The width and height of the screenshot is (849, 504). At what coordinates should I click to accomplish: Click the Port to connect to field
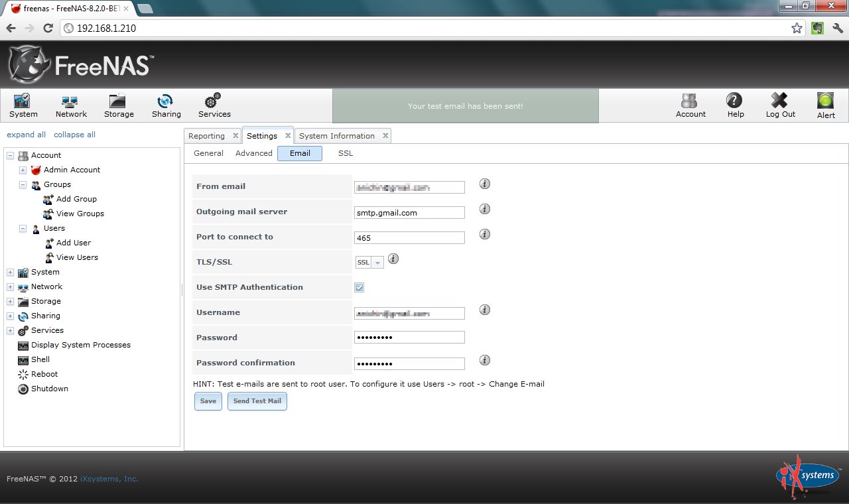[409, 238]
